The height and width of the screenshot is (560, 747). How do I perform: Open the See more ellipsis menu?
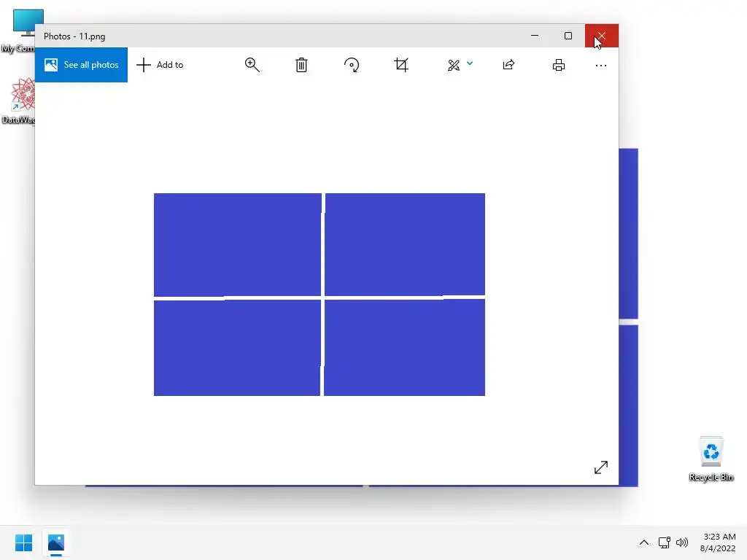[x=601, y=65]
